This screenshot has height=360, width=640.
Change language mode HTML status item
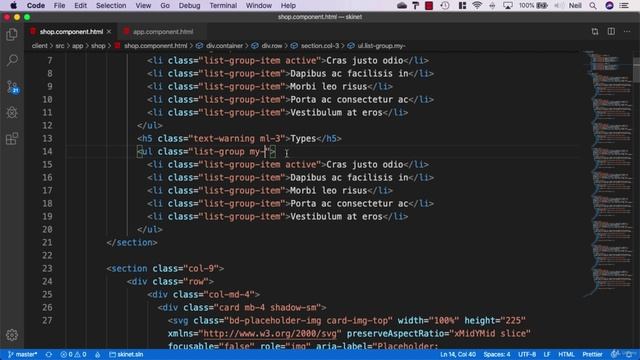click(566, 354)
